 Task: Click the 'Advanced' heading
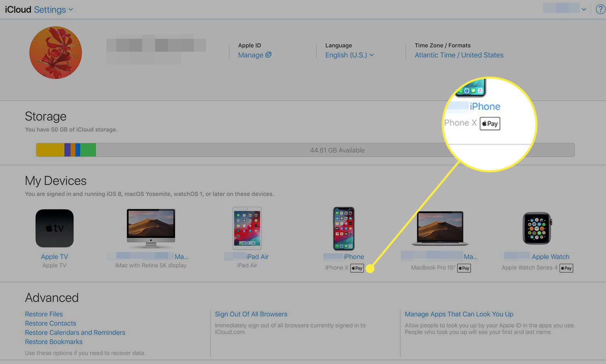point(52,298)
